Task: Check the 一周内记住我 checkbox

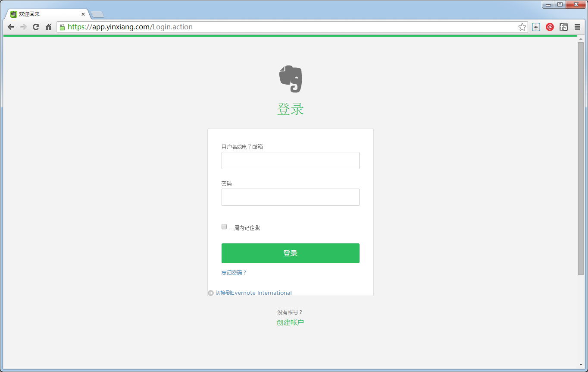Action: pyautogui.click(x=224, y=227)
